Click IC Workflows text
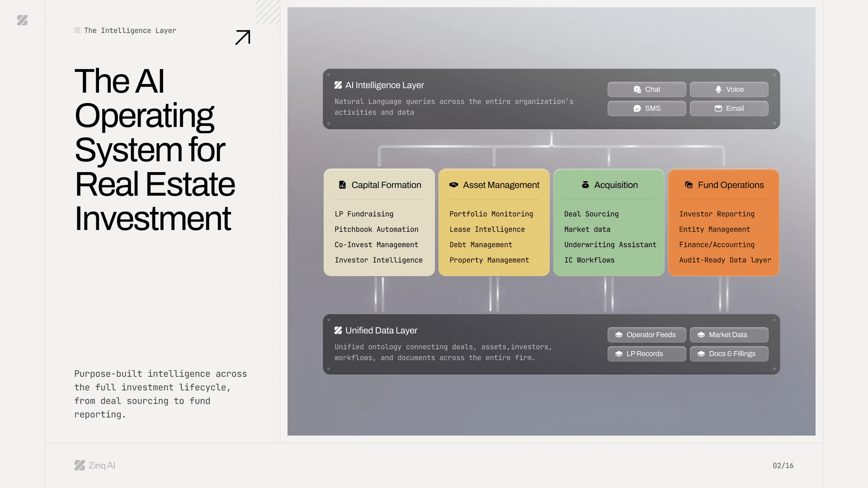Image resolution: width=868 pixels, height=488 pixels. pyautogui.click(x=590, y=260)
